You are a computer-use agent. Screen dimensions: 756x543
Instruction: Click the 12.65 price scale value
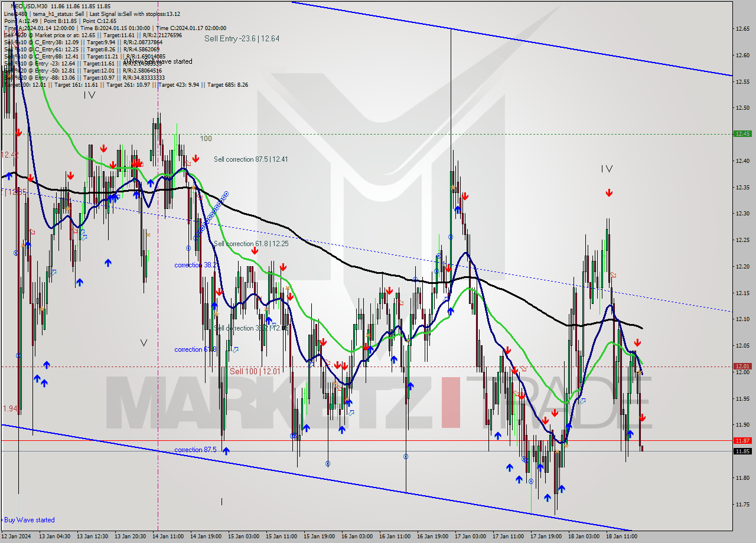coord(743,28)
